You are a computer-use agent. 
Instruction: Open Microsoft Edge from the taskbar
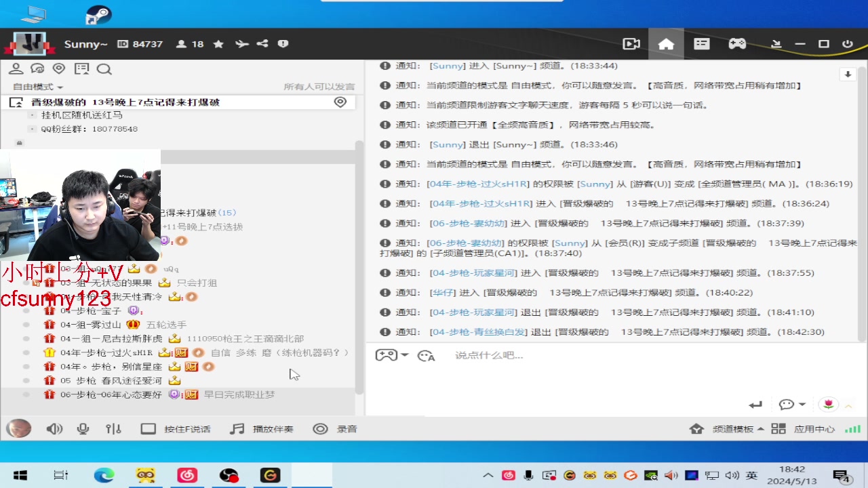tap(104, 475)
